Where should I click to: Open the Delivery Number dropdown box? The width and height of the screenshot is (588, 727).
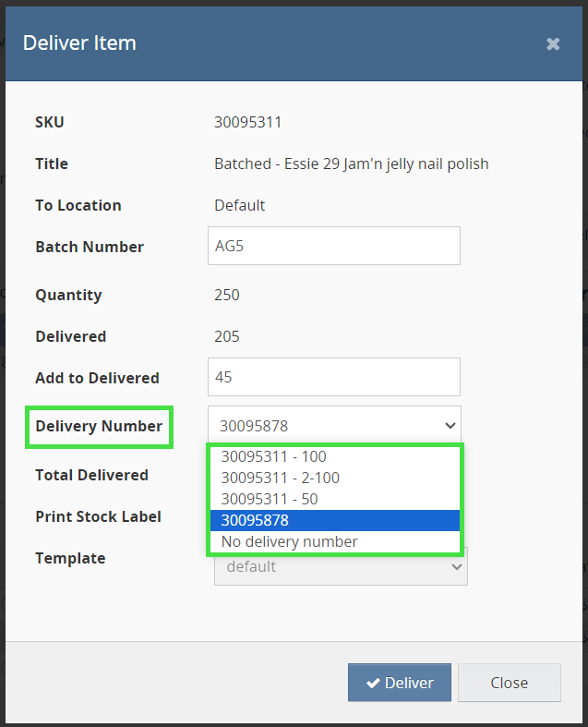pyautogui.click(x=334, y=426)
